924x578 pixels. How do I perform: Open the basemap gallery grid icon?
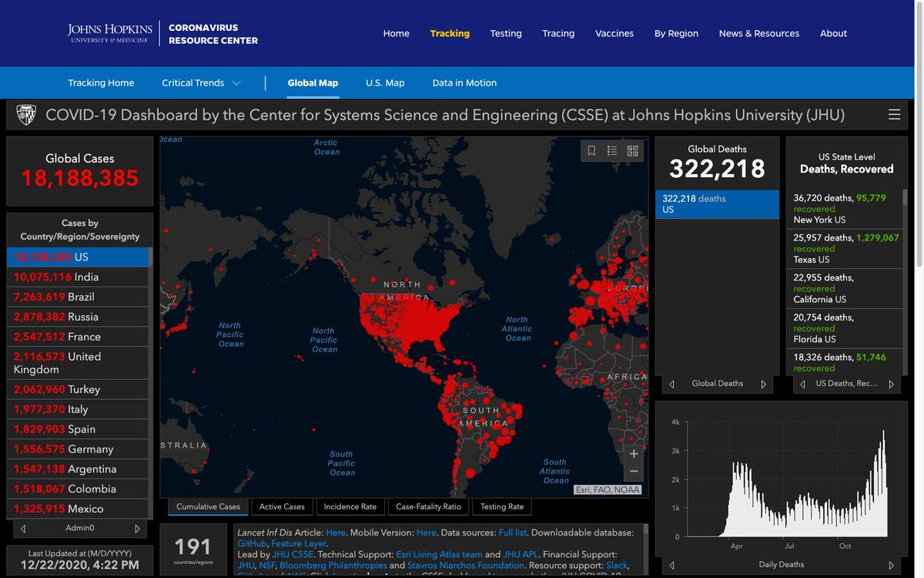pyautogui.click(x=633, y=151)
